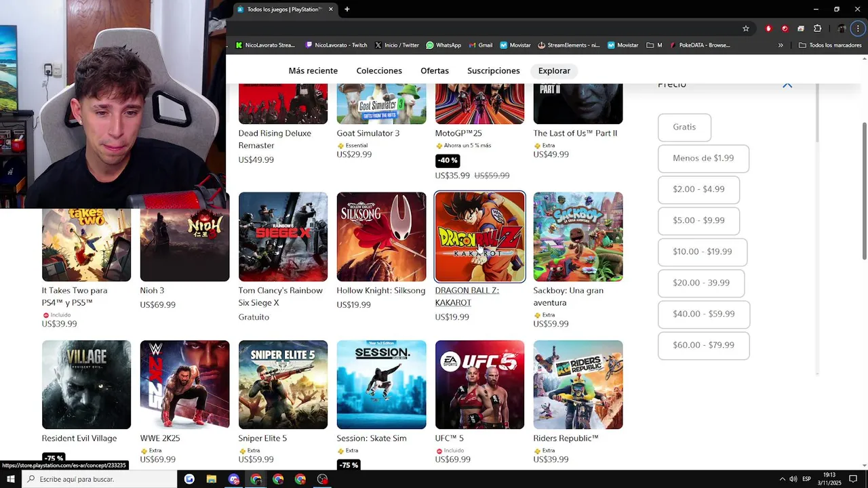Open It Takes Two title link
This screenshot has width=868, height=488.
pyautogui.click(x=75, y=297)
